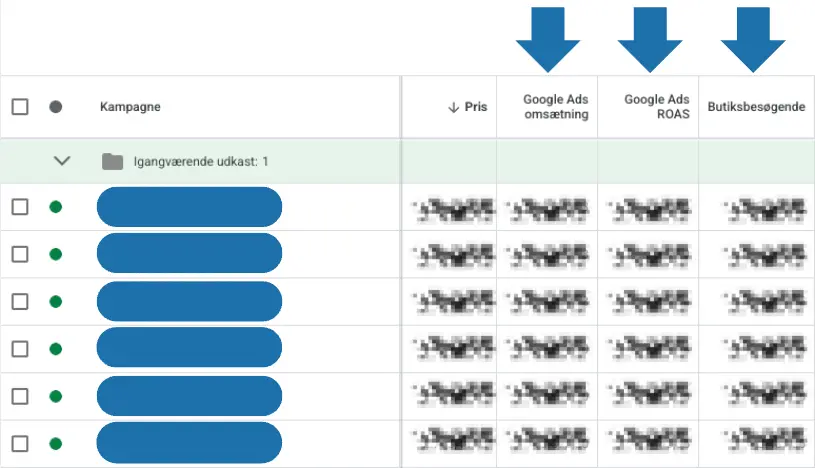
Task: Click the folder icon beside Igangværende udkast
Action: [112, 161]
